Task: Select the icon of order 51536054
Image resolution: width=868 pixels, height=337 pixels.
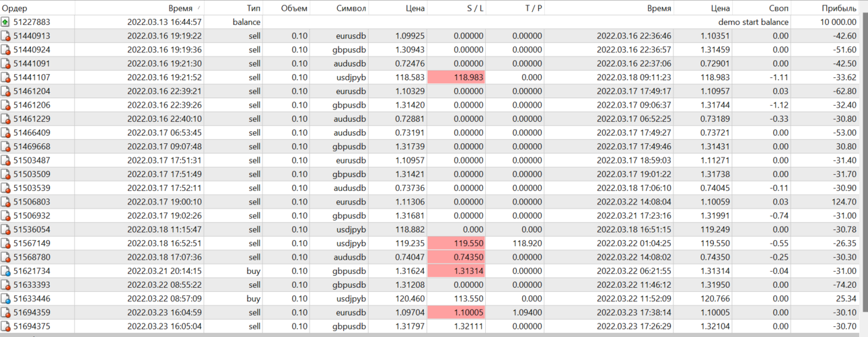Action: [5, 229]
